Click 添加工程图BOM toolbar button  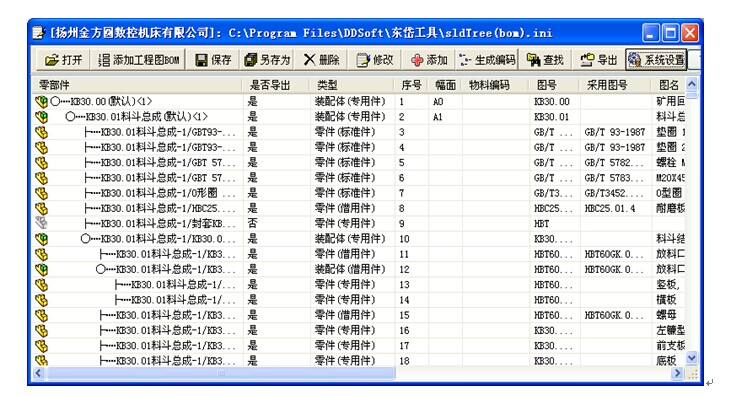(x=139, y=60)
